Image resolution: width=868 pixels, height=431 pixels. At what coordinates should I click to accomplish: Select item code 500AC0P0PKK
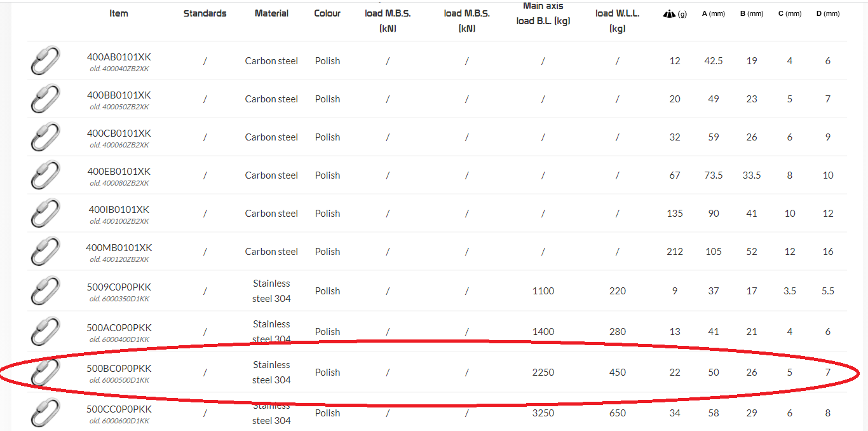click(x=119, y=328)
